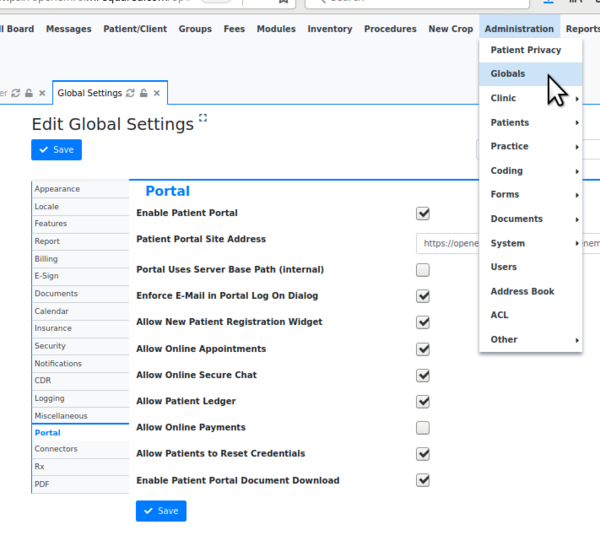Refresh the Global Settings tab
600x541 pixels.
point(130,93)
